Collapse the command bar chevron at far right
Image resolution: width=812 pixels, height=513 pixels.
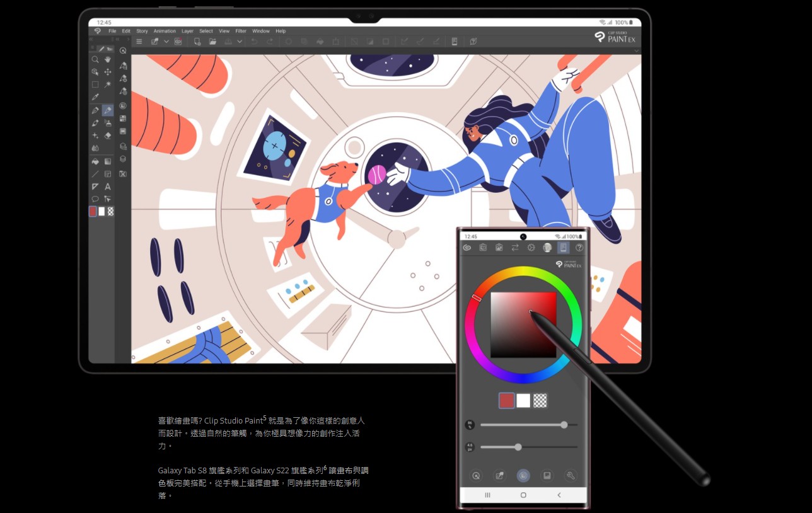coord(636,50)
